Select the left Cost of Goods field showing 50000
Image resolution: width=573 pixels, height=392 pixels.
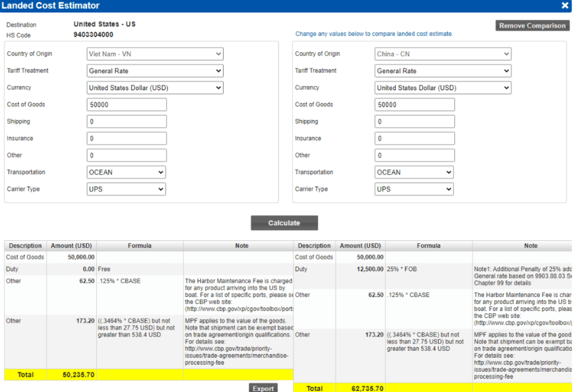[126, 104]
